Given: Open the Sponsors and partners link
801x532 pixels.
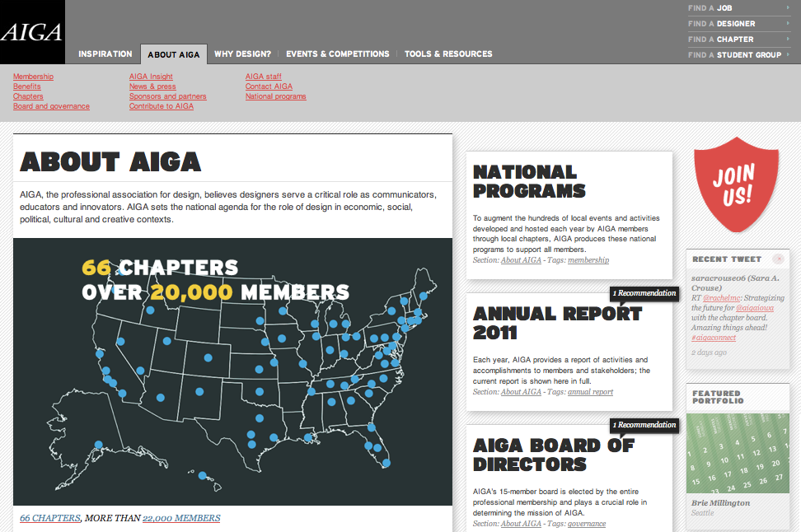Looking at the screenshot, I should 167,96.
